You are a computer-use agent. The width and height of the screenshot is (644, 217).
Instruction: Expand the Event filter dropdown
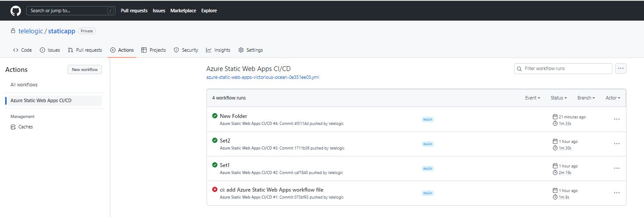(x=532, y=98)
